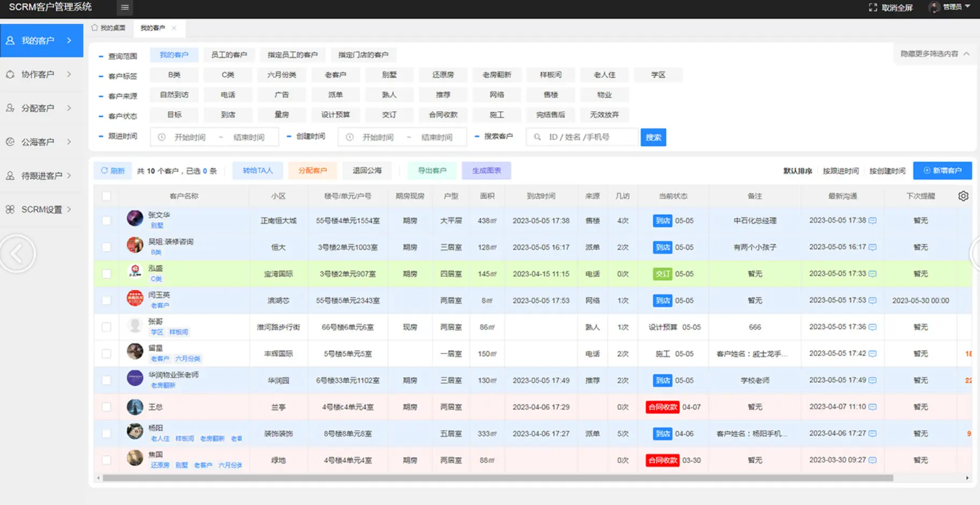The height and width of the screenshot is (505, 980).
Task: Click avatar of customer 王总
Action: [135, 407]
